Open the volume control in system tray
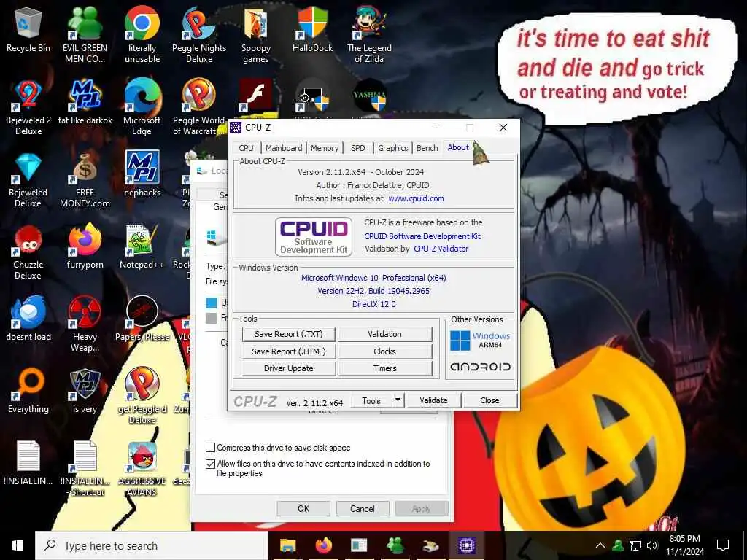Viewport: 747px width, 560px height. coord(652,545)
